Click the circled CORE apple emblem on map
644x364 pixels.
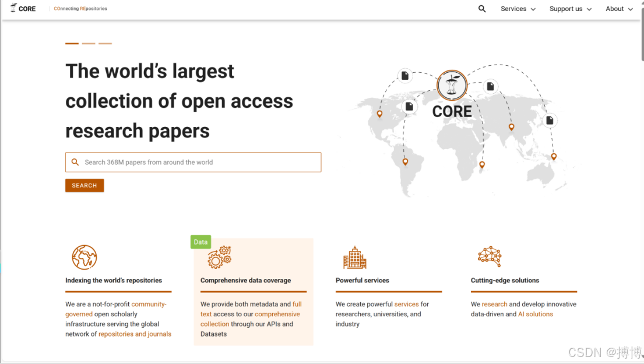pos(452,86)
